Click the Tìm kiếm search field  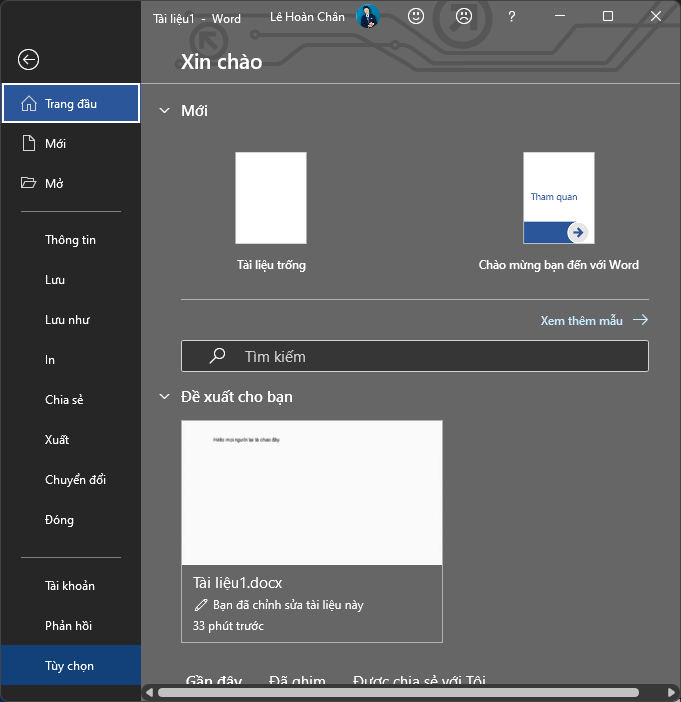430,356
